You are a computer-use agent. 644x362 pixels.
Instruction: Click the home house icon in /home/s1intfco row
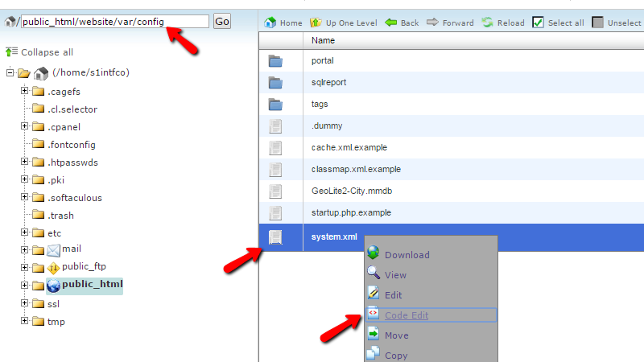pyautogui.click(x=41, y=73)
